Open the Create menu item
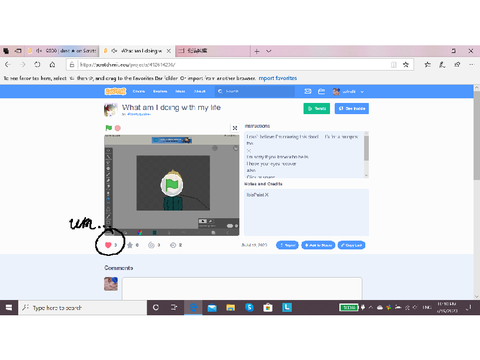480x360 pixels. tap(139, 91)
